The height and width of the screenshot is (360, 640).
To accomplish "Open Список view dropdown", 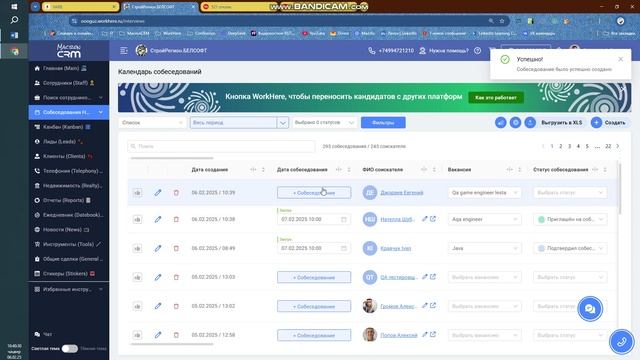I will tap(152, 122).
